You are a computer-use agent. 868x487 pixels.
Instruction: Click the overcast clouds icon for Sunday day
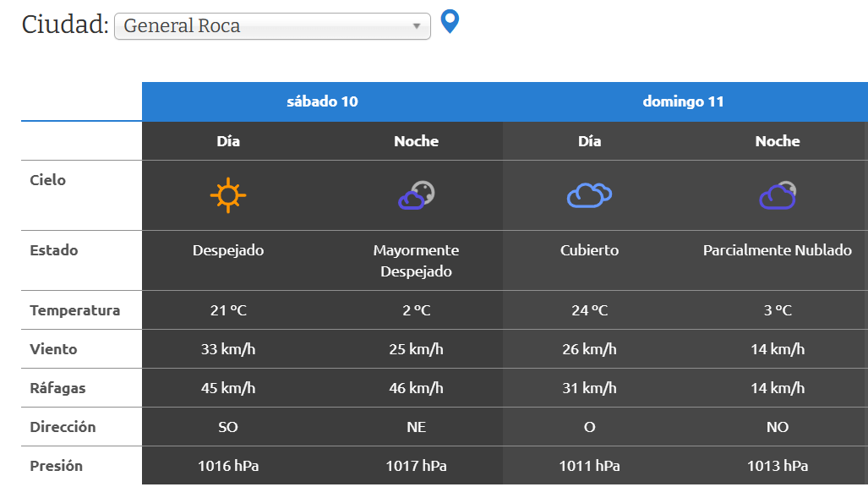pyautogui.click(x=589, y=195)
